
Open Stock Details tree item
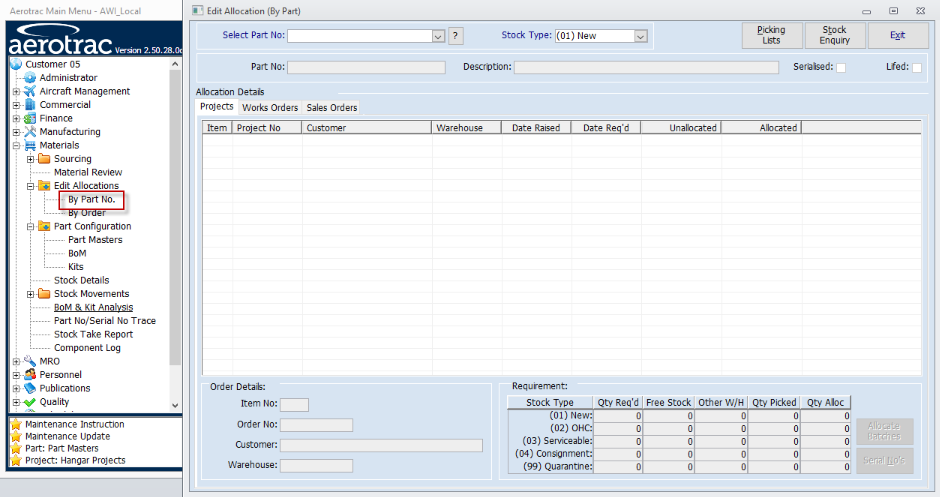click(82, 281)
